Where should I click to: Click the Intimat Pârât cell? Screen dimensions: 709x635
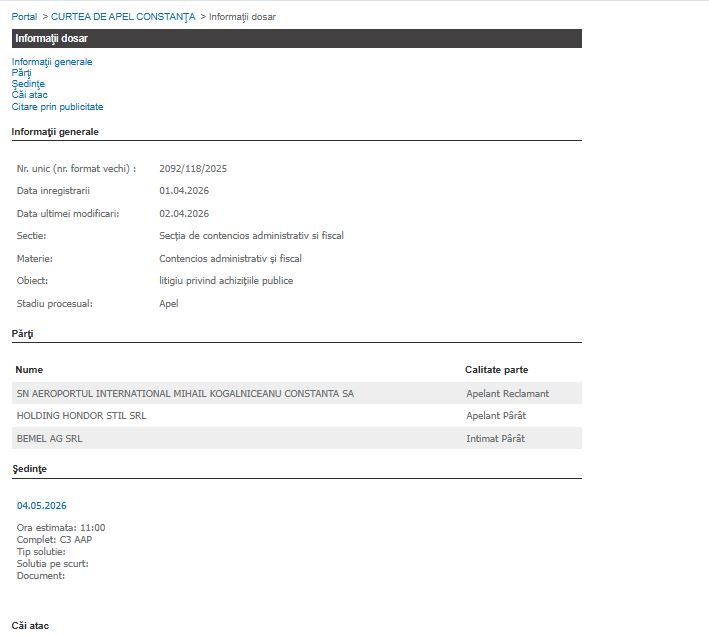pos(495,439)
